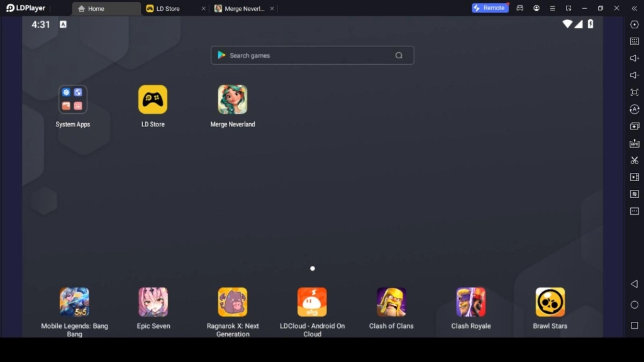
Task: Tap the Android recents square button
Action: click(x=634, y=326)
